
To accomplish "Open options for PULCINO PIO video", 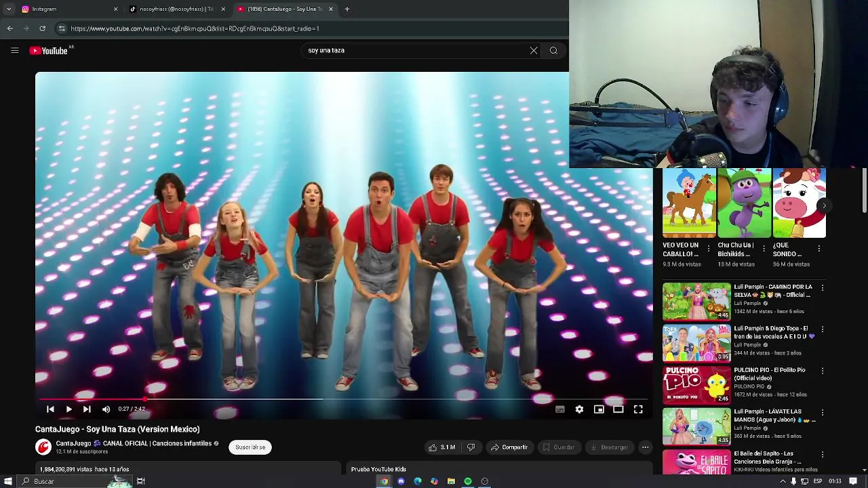I will coord(823,371).
